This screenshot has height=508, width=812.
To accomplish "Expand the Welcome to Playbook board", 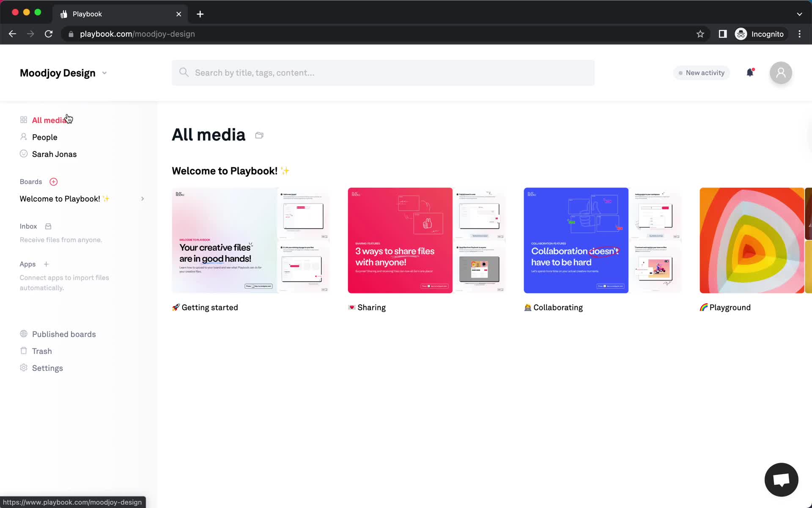I will tap(142, 199).
